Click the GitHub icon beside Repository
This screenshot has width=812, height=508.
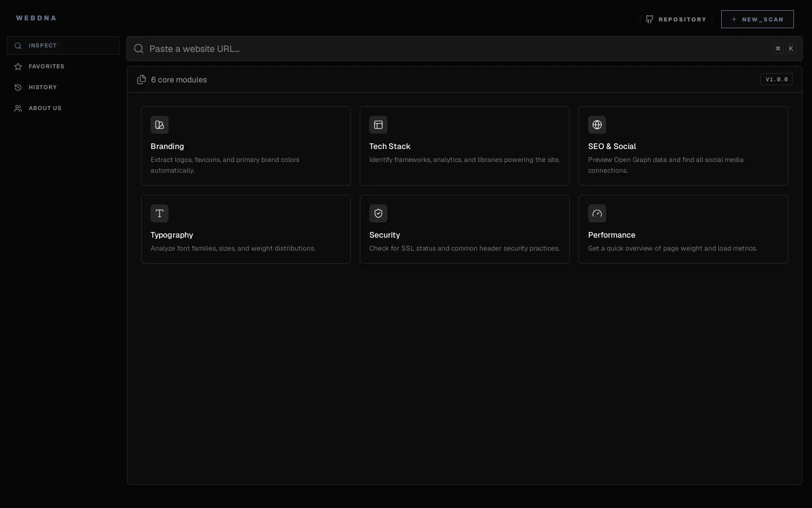[650, 19]
